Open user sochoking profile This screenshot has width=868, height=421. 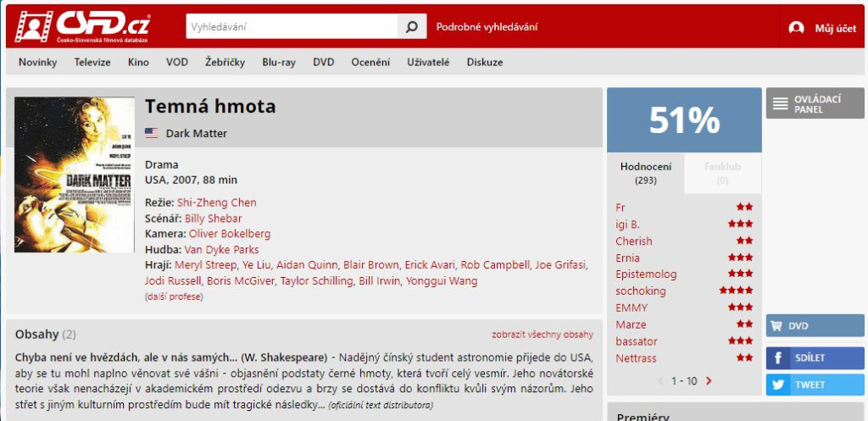(641, 291)
